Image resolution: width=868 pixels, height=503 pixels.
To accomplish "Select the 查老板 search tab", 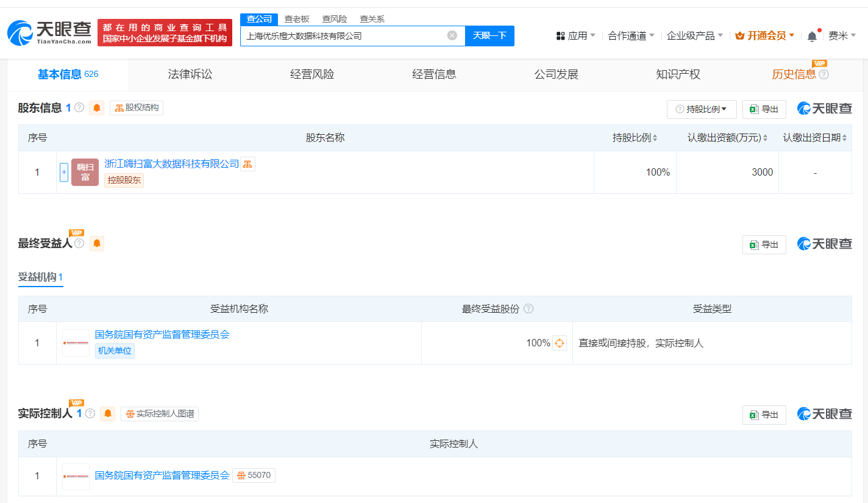I will [297, 19].
